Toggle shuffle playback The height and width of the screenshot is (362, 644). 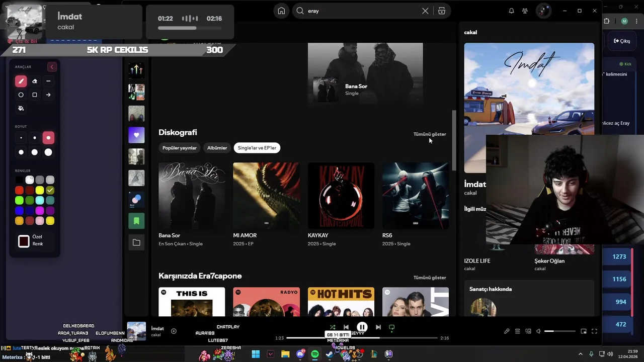(333, 327)
